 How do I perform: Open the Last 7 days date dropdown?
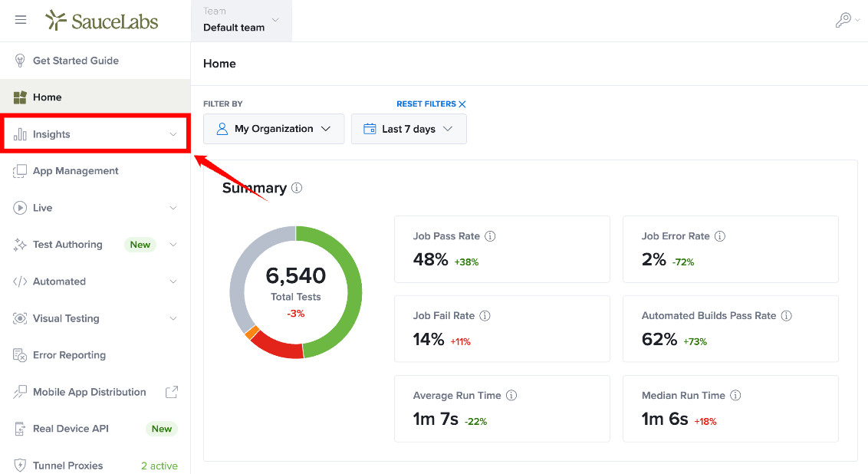pos(409,129)
